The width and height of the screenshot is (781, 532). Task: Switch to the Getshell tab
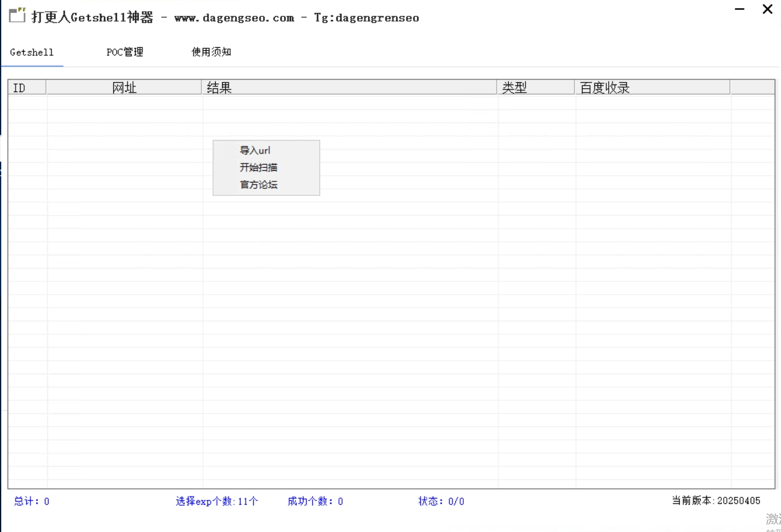click(32, 52)
